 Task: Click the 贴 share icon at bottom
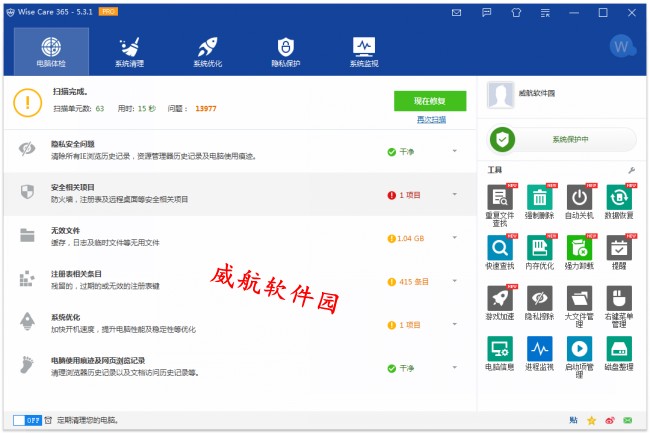[x=573, y=420]
